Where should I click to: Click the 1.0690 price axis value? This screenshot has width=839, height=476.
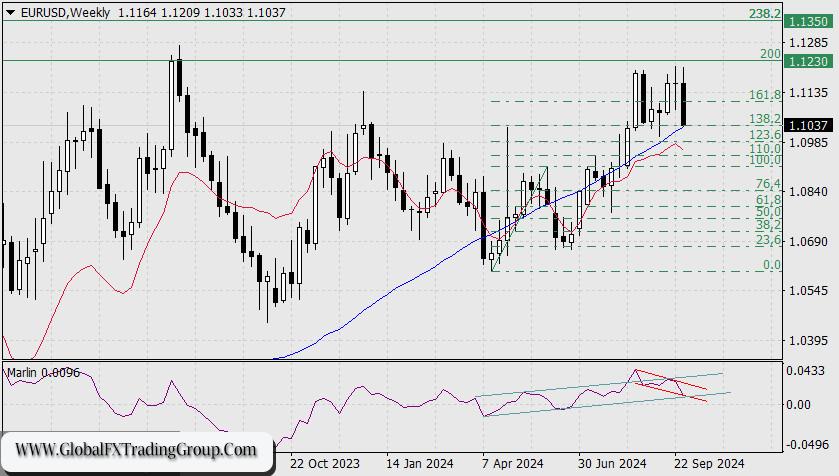click(x=809, y=242)
